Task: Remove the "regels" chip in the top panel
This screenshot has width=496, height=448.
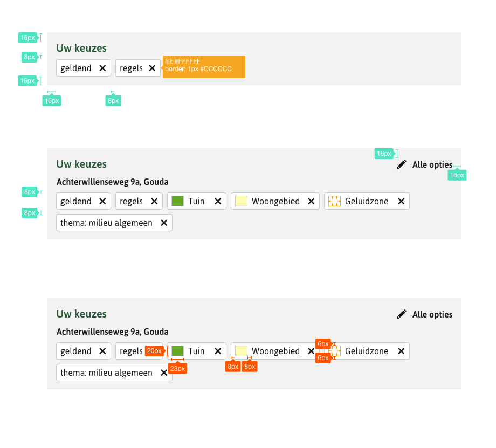Action: (152, 68)
